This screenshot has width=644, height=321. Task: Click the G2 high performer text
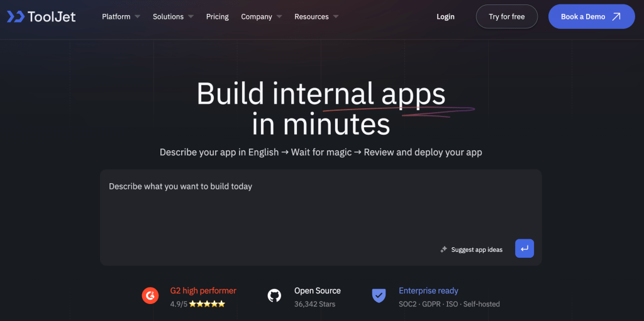203,291
